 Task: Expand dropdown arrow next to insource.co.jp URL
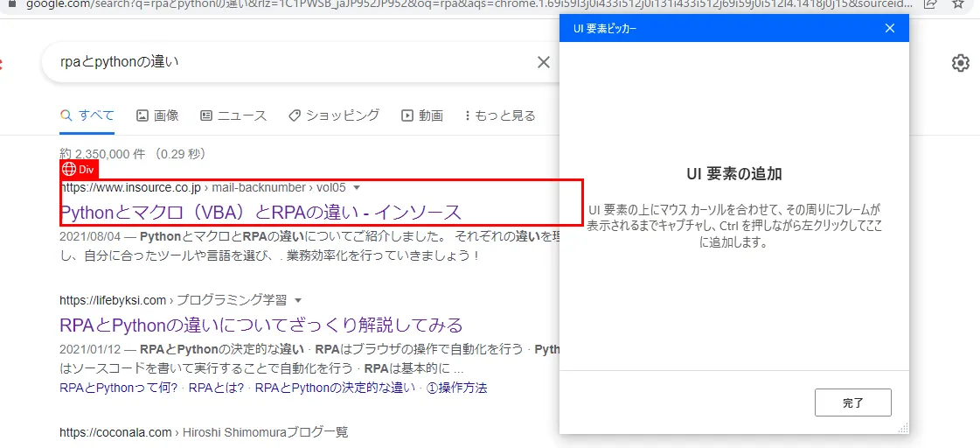357,187
